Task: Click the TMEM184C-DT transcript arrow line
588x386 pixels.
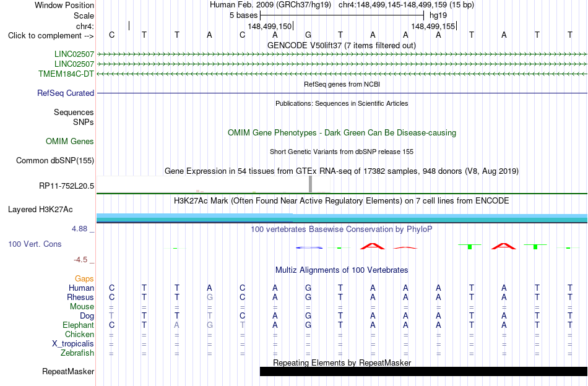Action: (x=342, y=74)
